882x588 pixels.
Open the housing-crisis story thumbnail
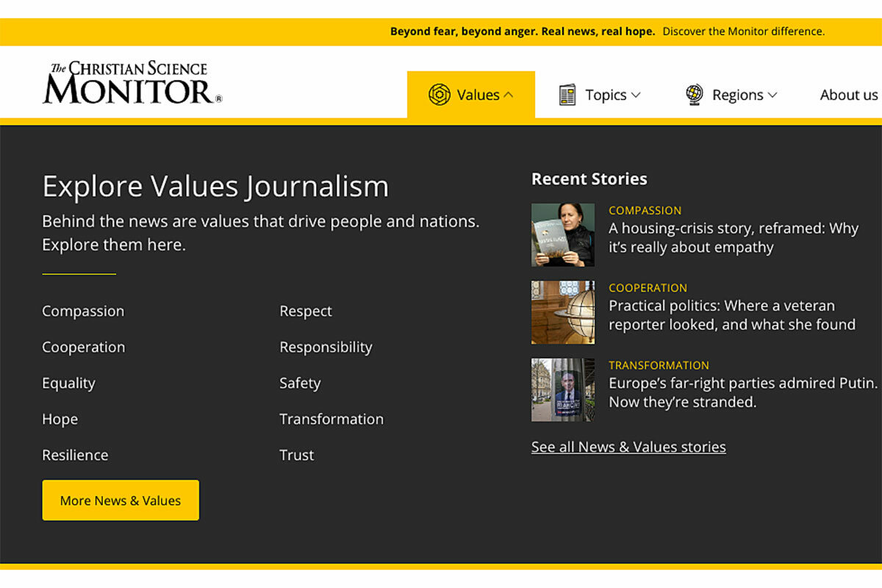562,234
